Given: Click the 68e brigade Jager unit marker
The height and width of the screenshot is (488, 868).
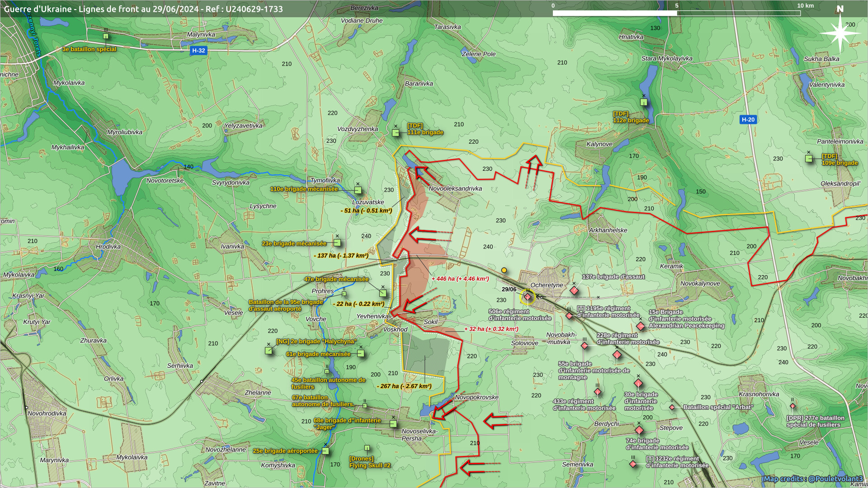Looking at the screenshot, I should [x=393, y=424].
